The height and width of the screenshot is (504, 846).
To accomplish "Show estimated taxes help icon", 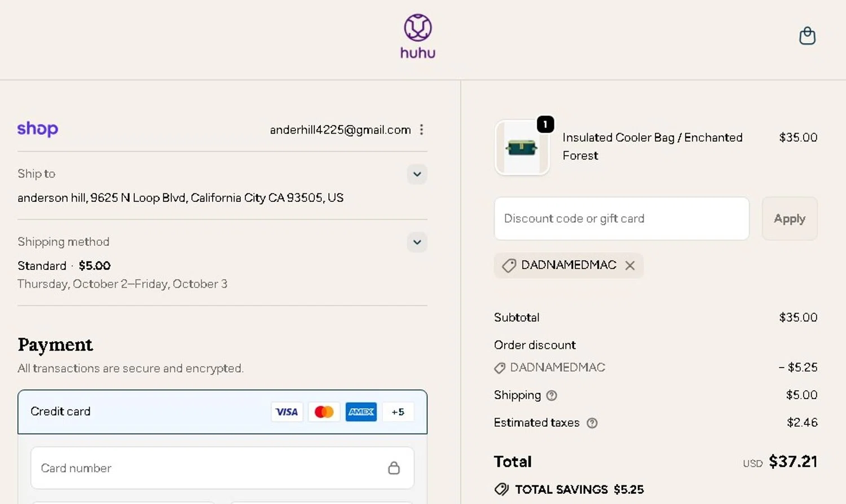I will click(592, 423).
